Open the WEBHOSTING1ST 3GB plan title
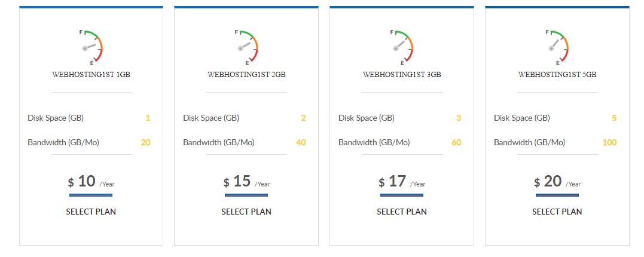The height and width of the screenshot is (257, 644). pyautogui.click(x=402, y=75)
